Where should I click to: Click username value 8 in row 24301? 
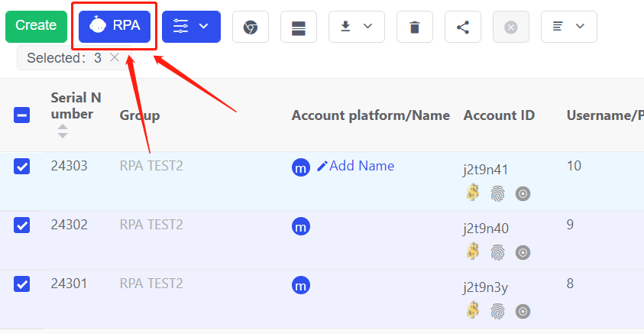(570, 284)
